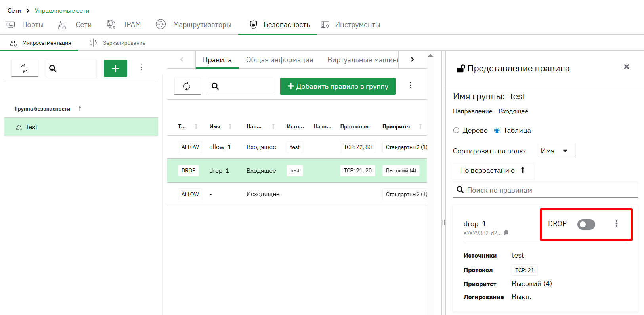Open the Правила tab
Image resolution: width=644 pixels, height=315 pixels.
click(x=217, y=60)
